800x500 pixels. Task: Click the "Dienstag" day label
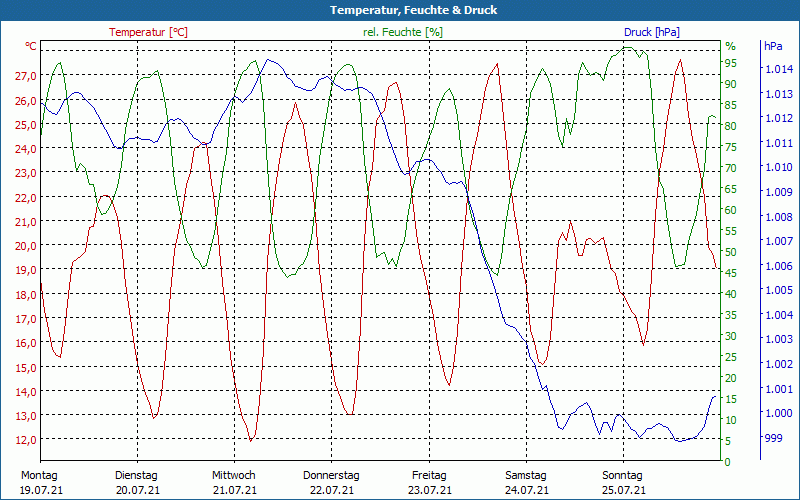pyautogui.click(x=136, y=476)
